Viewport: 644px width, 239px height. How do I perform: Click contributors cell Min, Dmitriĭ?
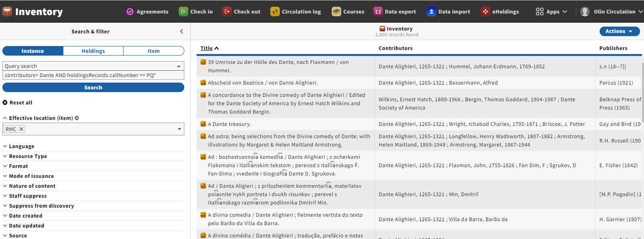point(428,194)
